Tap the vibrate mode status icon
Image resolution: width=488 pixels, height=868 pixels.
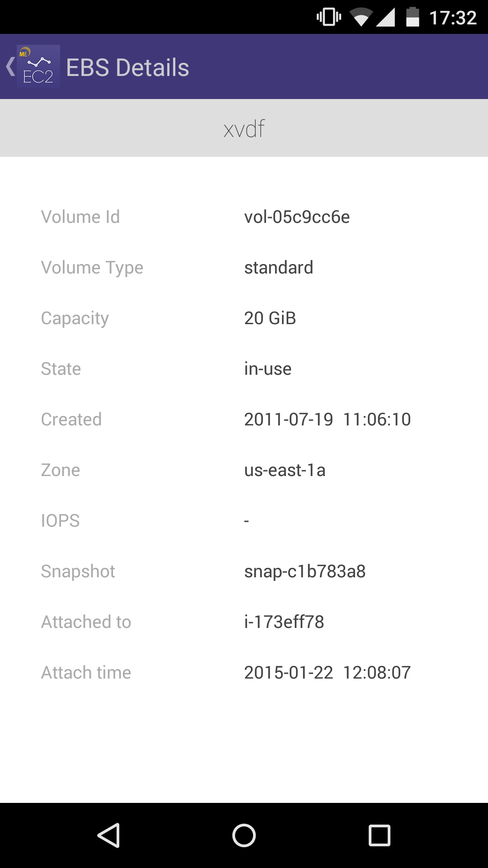point(328,17)
